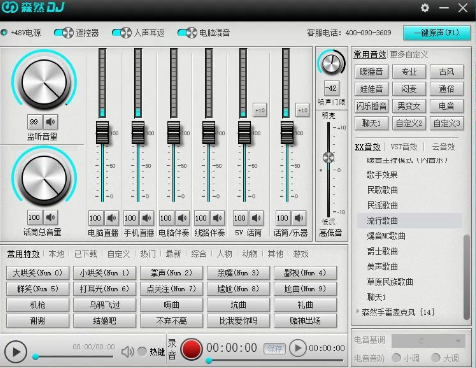This screenshot has height=368, width=476.
Task: Enable the 热键 option
Action: [142, 351]
